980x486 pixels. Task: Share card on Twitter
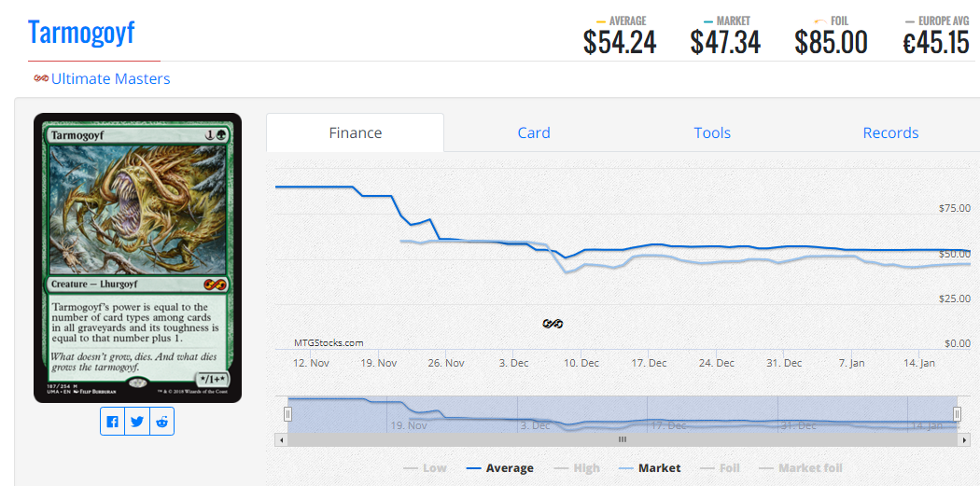click(138, 422)
